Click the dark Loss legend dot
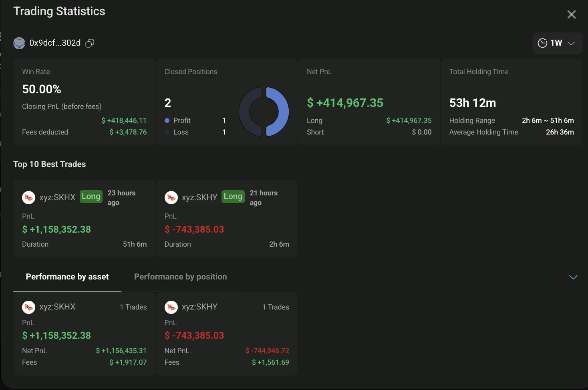This screenshot has height=390, width=588. (x=167, y=132)
